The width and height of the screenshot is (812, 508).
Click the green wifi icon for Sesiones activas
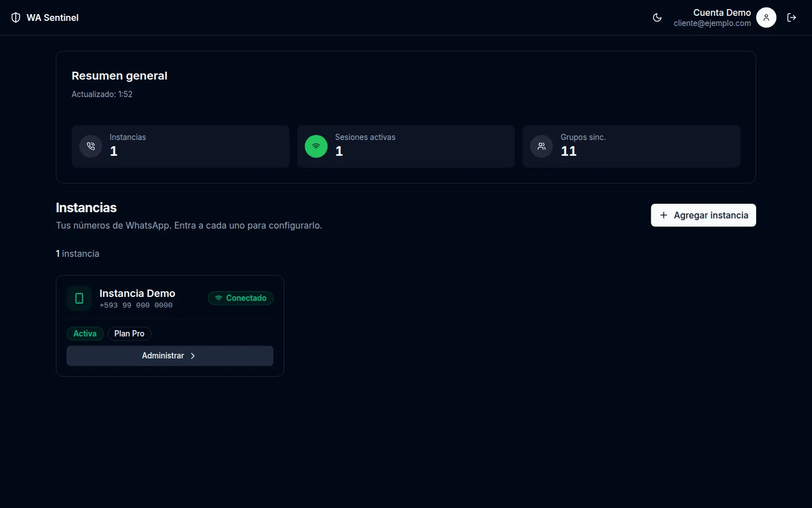pos(316,146)
